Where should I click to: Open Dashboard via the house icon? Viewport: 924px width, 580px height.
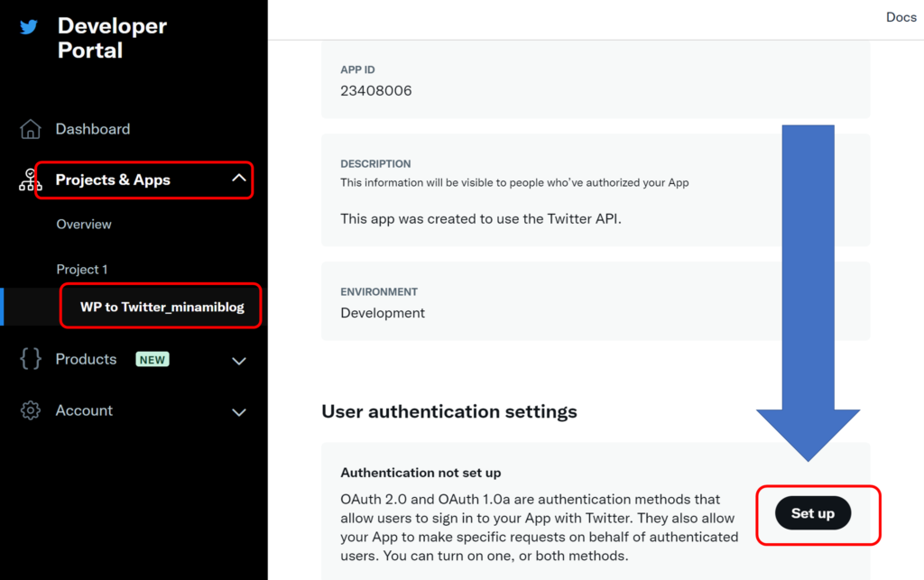coord(31,129)
